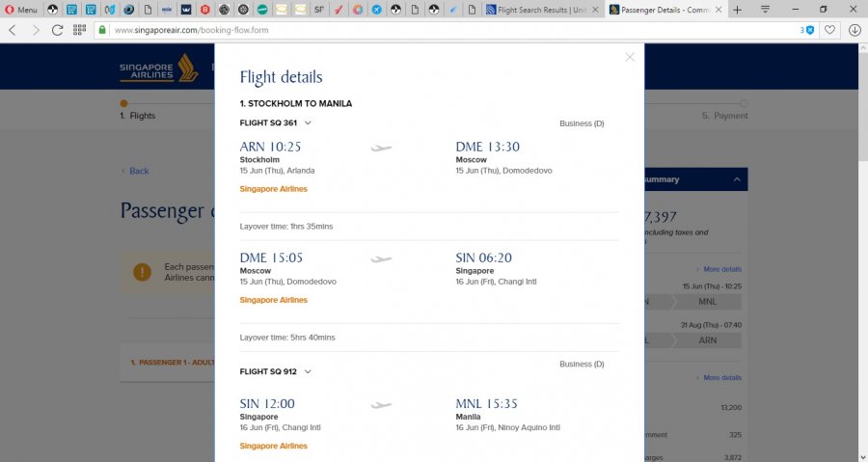
Task: Click the green site security padlock
Action: 102,30
